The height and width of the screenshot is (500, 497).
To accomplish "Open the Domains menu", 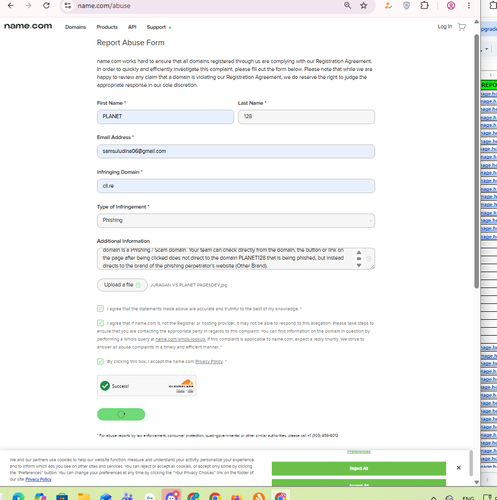I will 75,27.
